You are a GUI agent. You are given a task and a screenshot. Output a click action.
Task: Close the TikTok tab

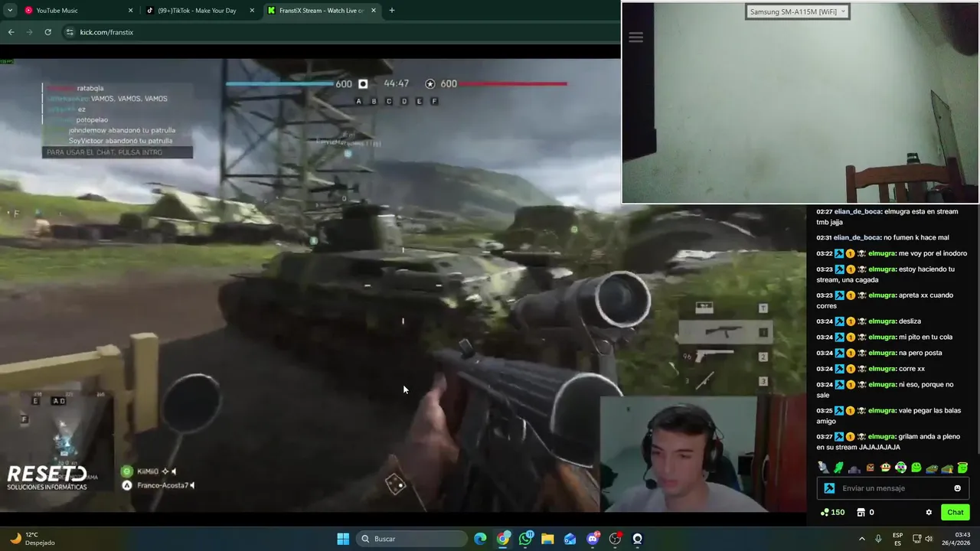tap(252, 11)
